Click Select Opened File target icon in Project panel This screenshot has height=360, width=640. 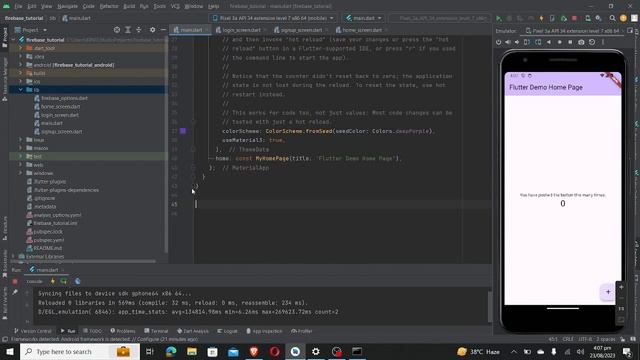117,30
